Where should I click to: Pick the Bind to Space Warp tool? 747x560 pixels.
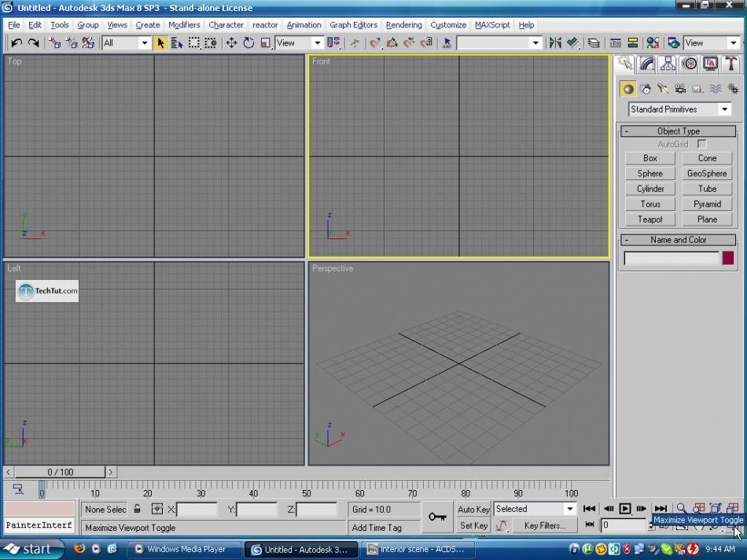point(88,43)
